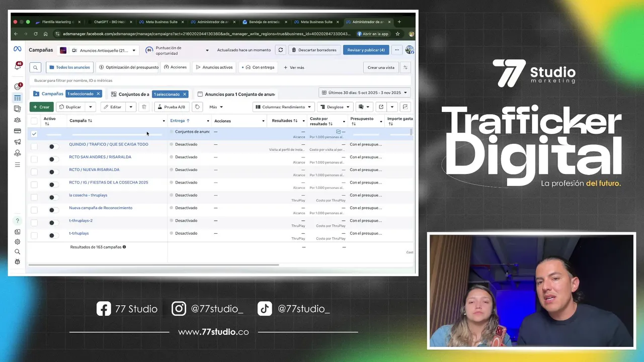Open the charts panel icon button
The width and height of the screenshot is (644, 362).
click(x=406, y=107)
